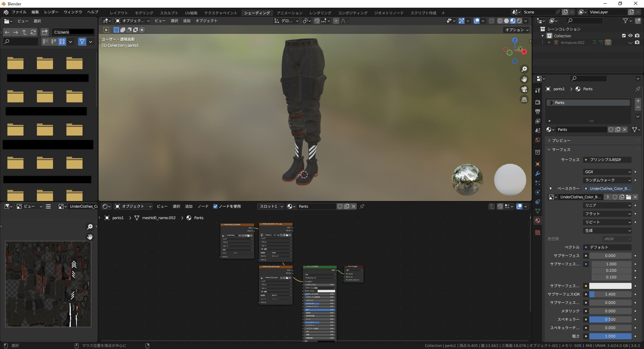
Task: Click the refresh icon in file browser
Action: [x=33, y=32]
